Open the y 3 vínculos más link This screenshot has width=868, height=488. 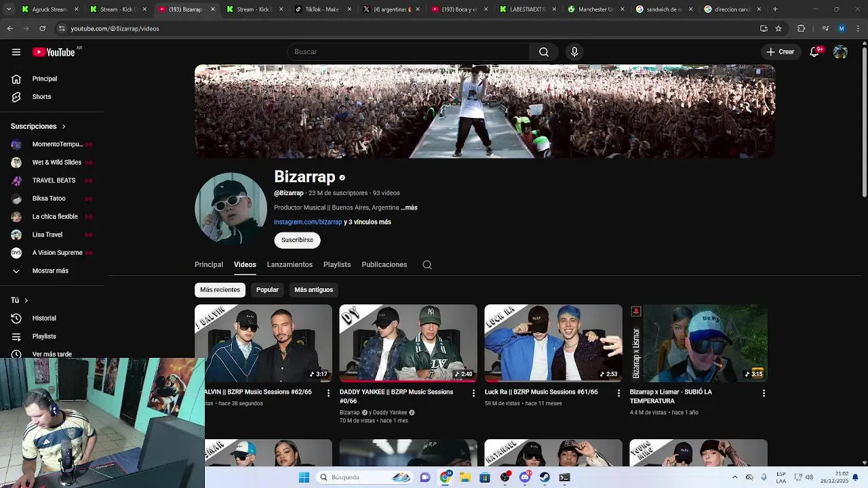click(x=368, y=222)
